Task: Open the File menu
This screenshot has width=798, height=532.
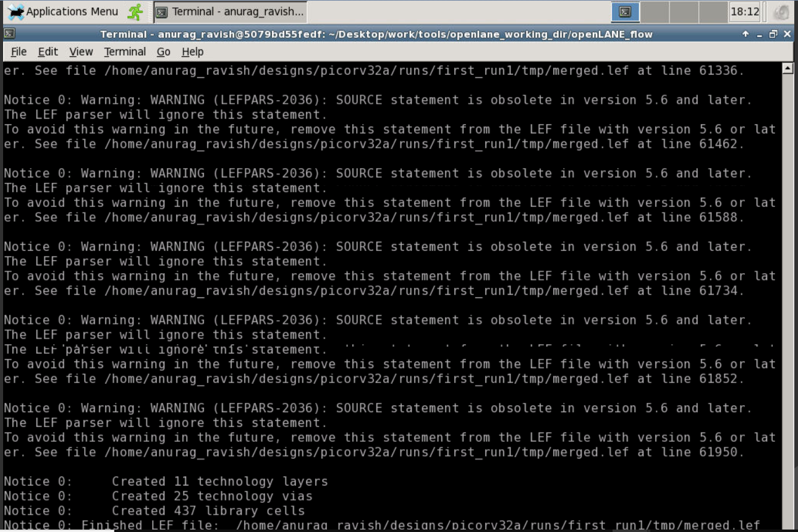Action: pyautogui.click(x=19, y=52)
